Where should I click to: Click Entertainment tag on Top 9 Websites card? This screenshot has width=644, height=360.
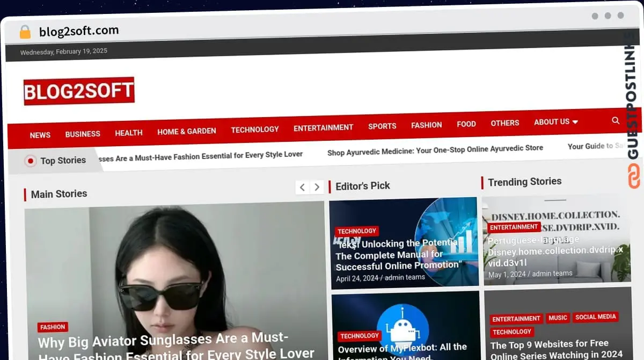(x=516, y=319)
